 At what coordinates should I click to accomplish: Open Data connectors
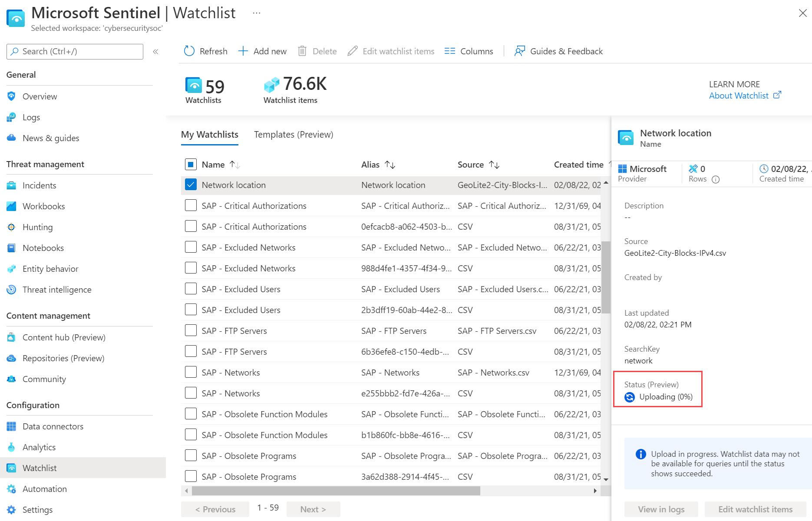point(53,426)
